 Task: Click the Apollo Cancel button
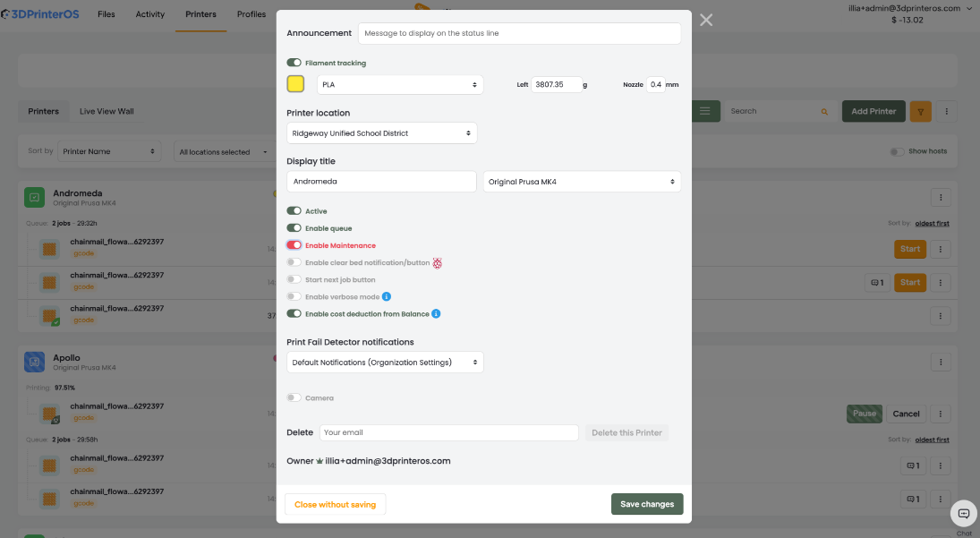point(906,414)
